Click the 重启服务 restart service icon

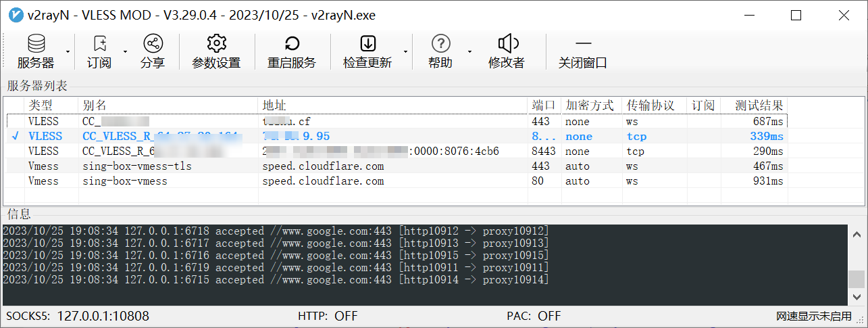292,45
